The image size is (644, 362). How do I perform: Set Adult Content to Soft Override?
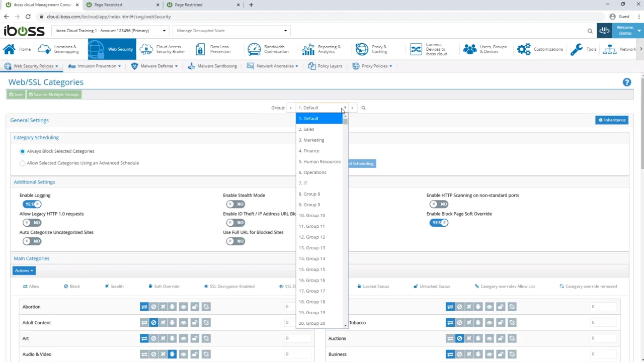click(172, 322)
